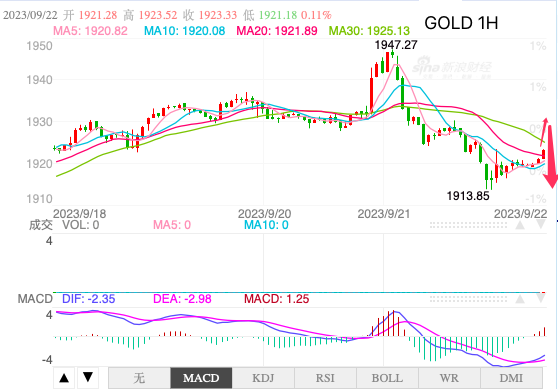Open the WR indicator tab

449,378
